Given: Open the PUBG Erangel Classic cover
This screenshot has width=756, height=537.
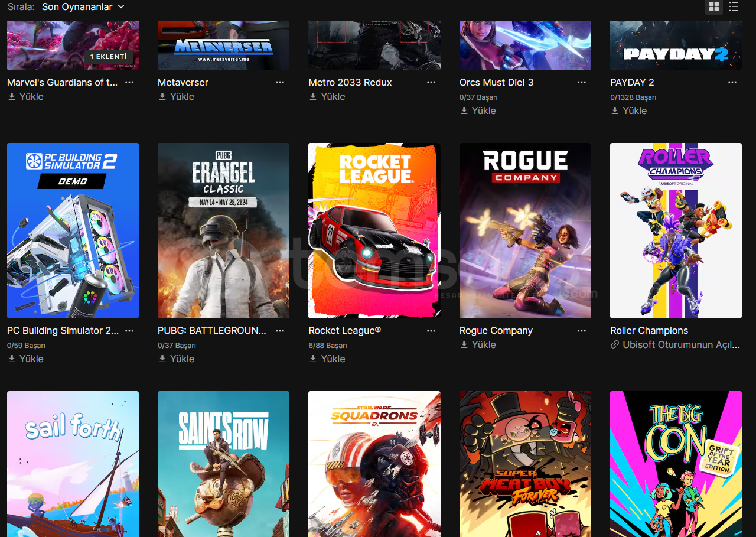Looking at the screenshot, I should tap(223, 230).
